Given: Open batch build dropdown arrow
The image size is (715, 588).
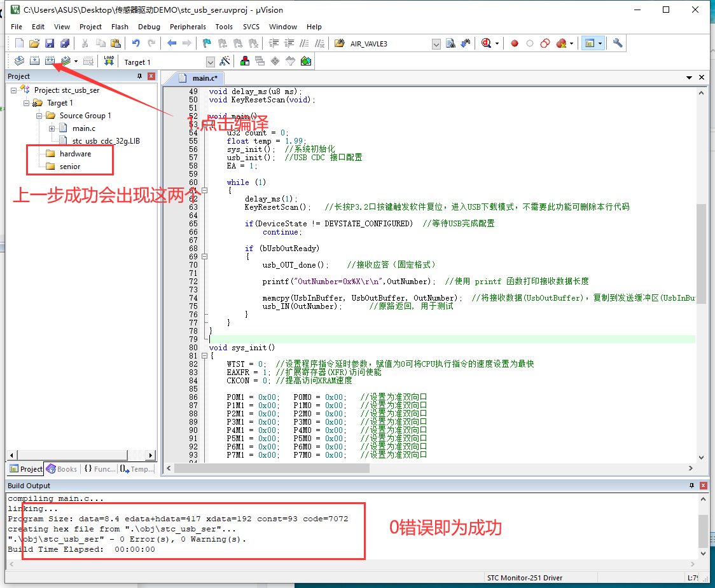Looking at the screenshot, I should tap(76, 61).
